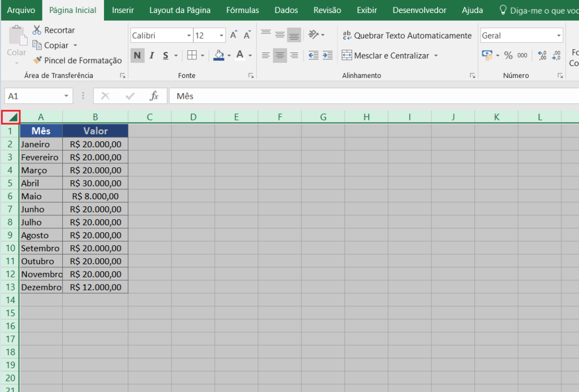This screenshot has width=579, height=392.
Task: Click the Diga-me lightbulb search box
Action: point(538,10)
